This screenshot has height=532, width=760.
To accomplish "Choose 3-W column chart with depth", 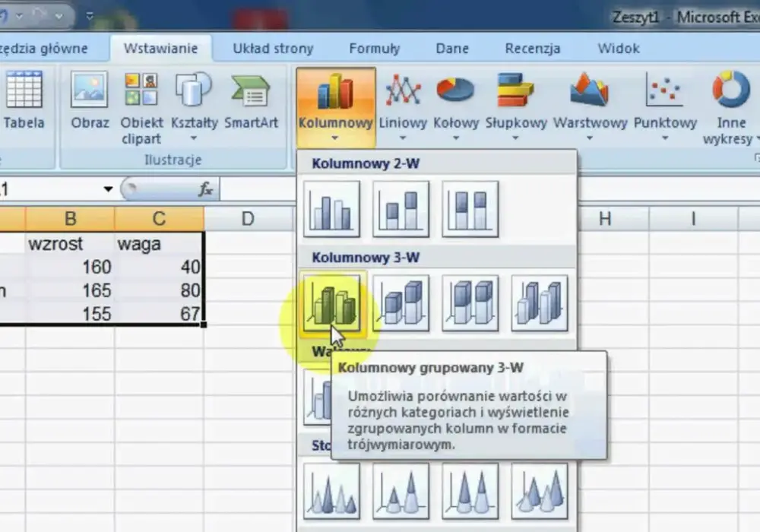I will click(540, 303).
